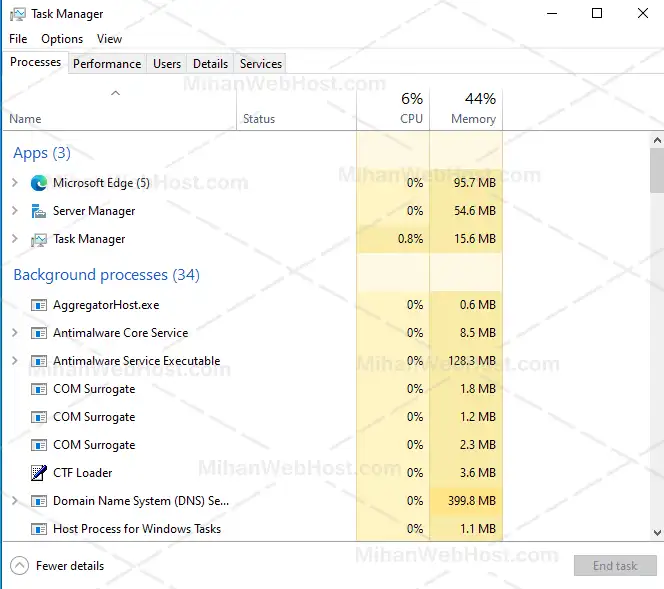
Task: Open the Options menu
Action: pos(62,39)
